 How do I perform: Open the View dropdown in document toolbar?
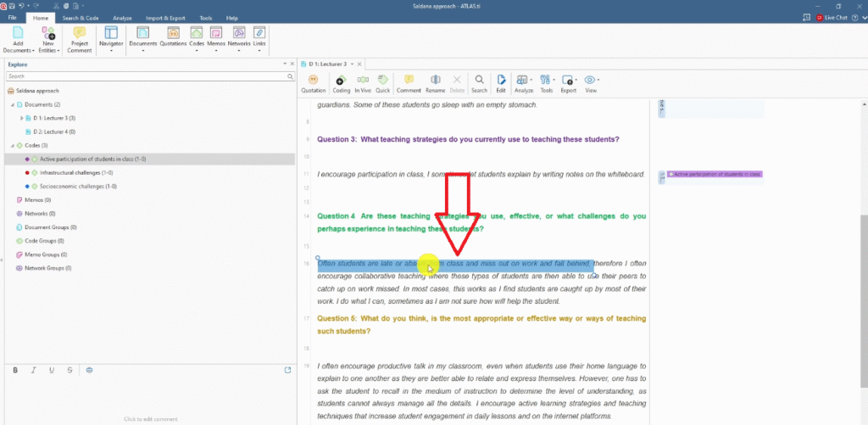(591, 82)
